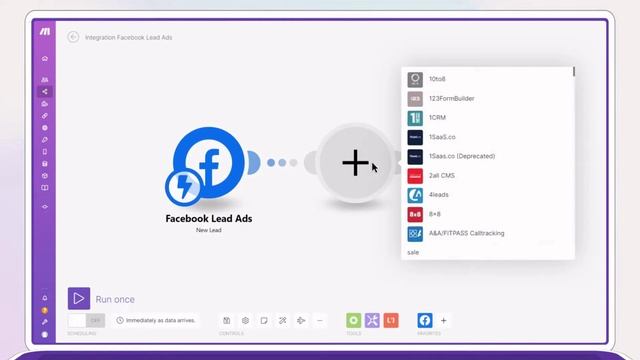Open the Make logo home link
640x360 pixels.
45,31
